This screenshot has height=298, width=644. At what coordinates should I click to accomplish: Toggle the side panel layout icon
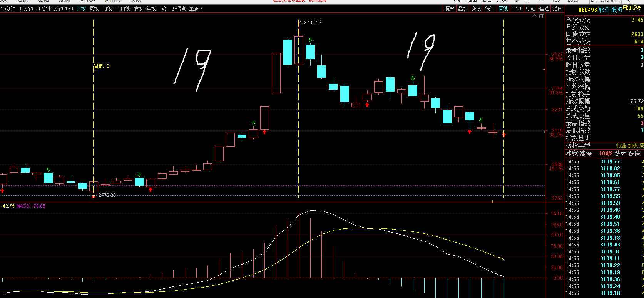click(542, 17)
